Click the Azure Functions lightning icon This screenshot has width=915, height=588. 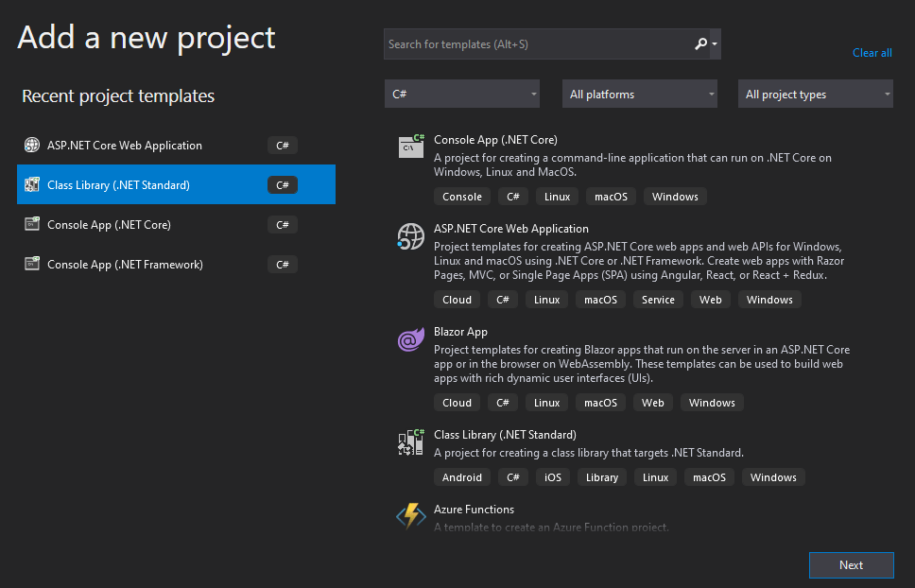click(410, 516)
